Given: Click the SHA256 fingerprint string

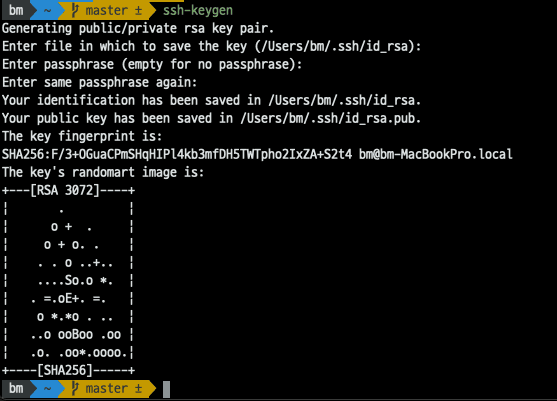Looking at the screenshot, I should [177, 154].
